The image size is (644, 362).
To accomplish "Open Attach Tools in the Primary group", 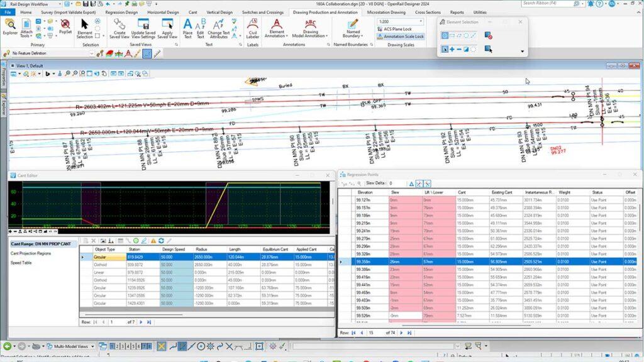I will tap(26, 29).
